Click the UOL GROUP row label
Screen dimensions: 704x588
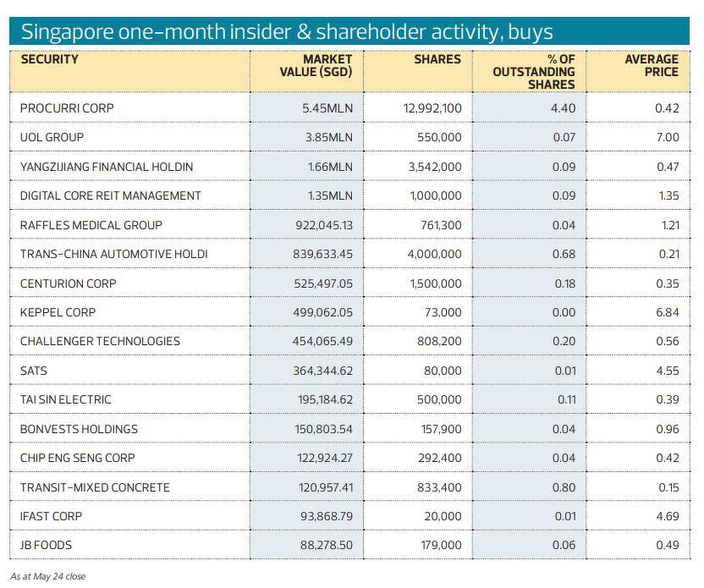pyautogui.click(x=52, y=138)
